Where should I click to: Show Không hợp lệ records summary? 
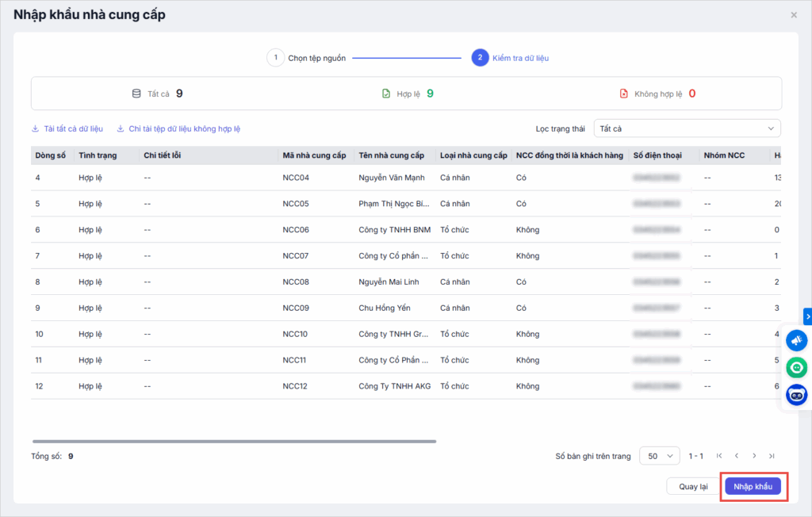pos(657,94)
